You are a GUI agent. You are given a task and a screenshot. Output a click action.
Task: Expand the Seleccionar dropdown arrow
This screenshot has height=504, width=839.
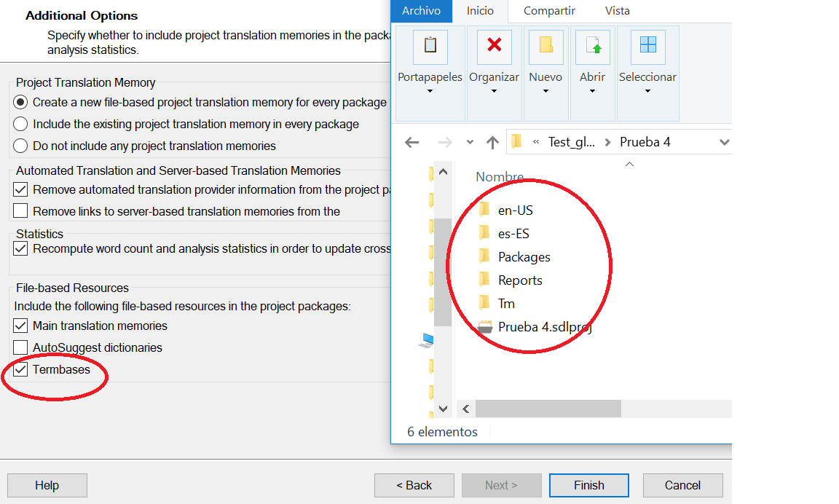(647, 92)
